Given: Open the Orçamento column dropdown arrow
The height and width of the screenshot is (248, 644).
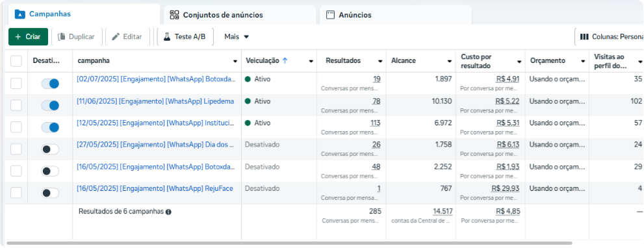Looking at the screenshot, I should pos(583,61).
